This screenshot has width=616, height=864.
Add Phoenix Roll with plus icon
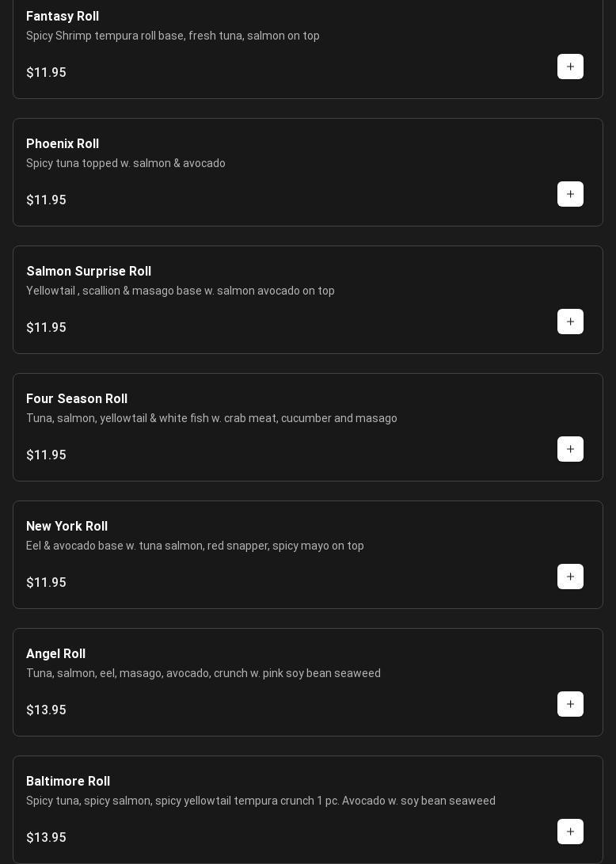[570, 194]
